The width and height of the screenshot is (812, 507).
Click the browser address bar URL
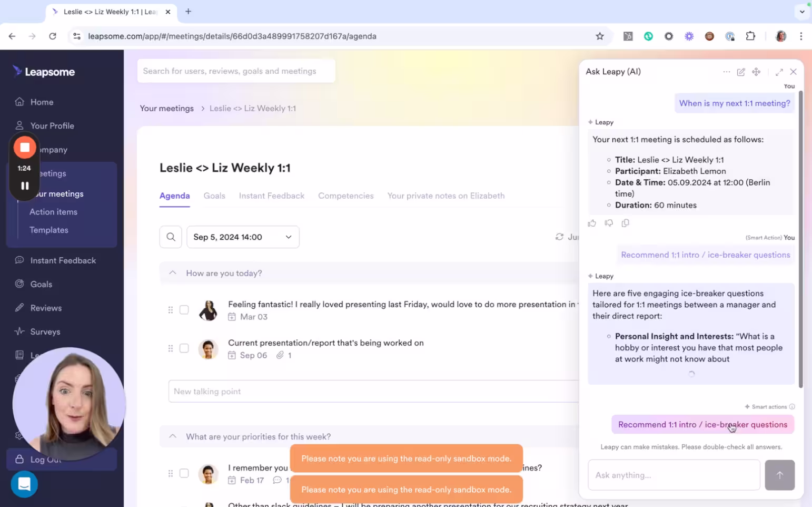click(x=232, y=36)
